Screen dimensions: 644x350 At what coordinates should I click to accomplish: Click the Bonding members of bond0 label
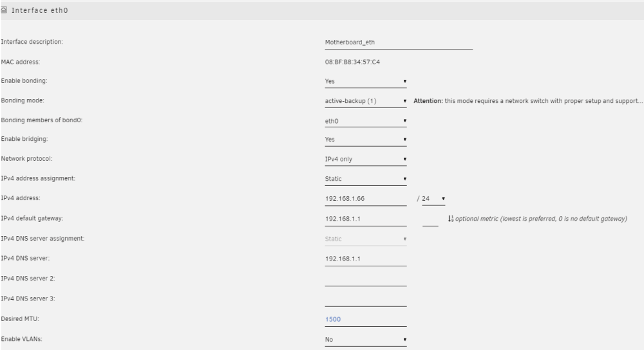point(42,120)
